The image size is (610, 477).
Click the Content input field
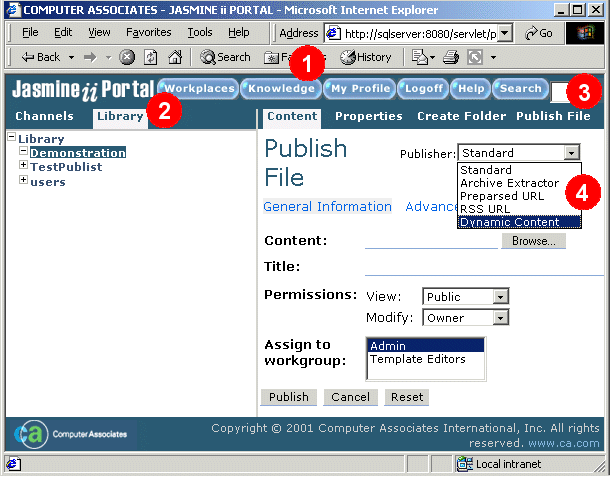(431, 241)
